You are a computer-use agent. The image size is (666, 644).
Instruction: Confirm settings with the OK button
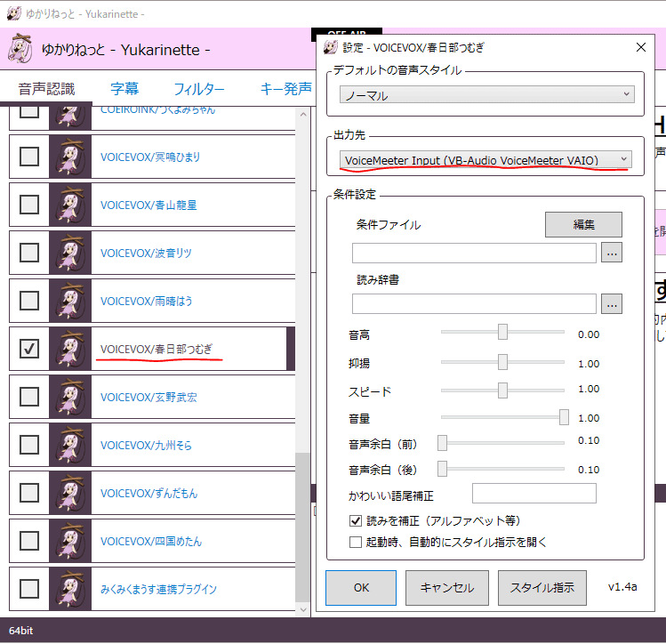tap(361, 588)
